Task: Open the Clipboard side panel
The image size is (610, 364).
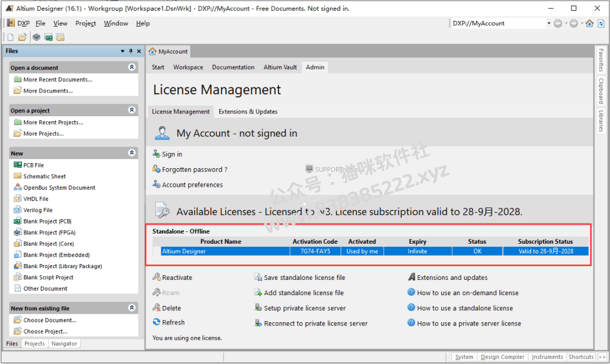Action: pos(602,91)
